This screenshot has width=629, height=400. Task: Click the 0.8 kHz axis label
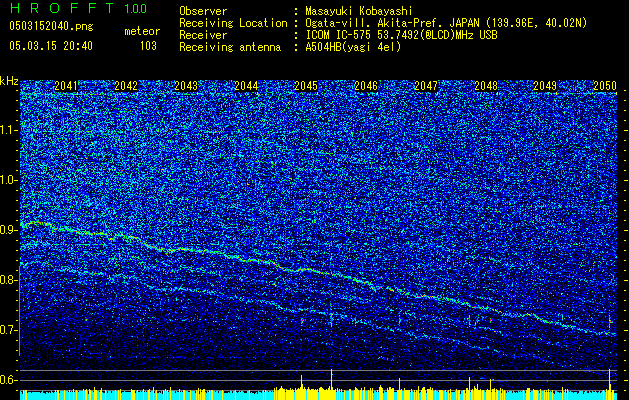[9, 280]
